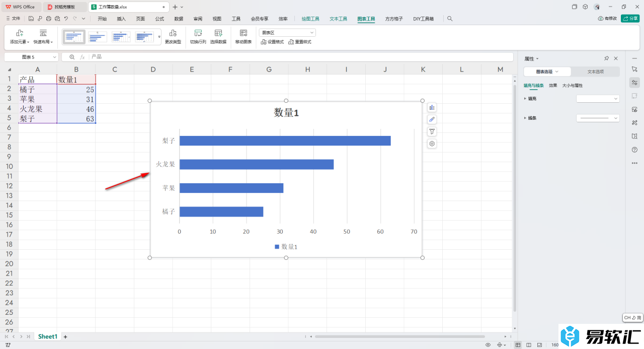The image size is (644, 349).
Task: Select the 效果 (Effects) sub-tab
Action: [x=553, y=86]
